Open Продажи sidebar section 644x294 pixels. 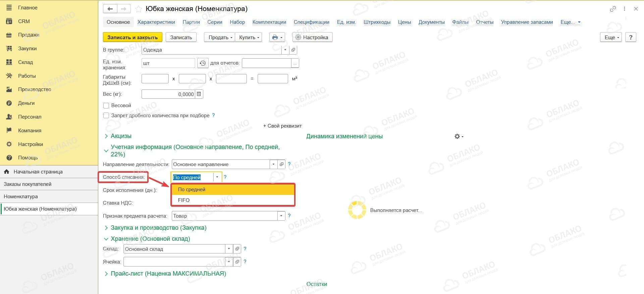click(28, 35)
